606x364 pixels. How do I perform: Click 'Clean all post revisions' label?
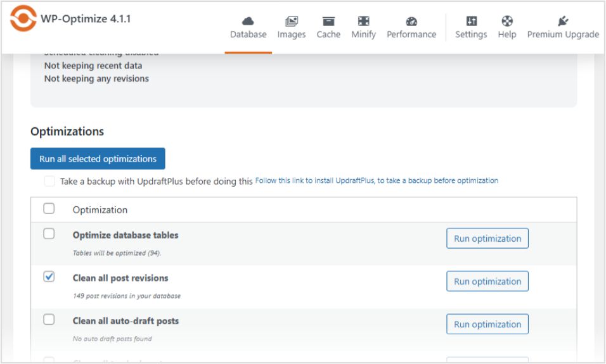pyautogui.click(x=120, y=278)
